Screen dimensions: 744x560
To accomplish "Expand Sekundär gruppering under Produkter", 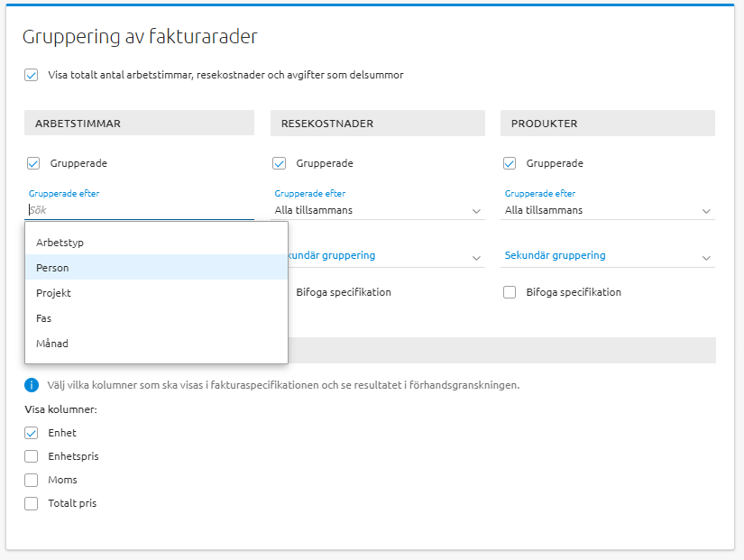I will coord(608,256).
